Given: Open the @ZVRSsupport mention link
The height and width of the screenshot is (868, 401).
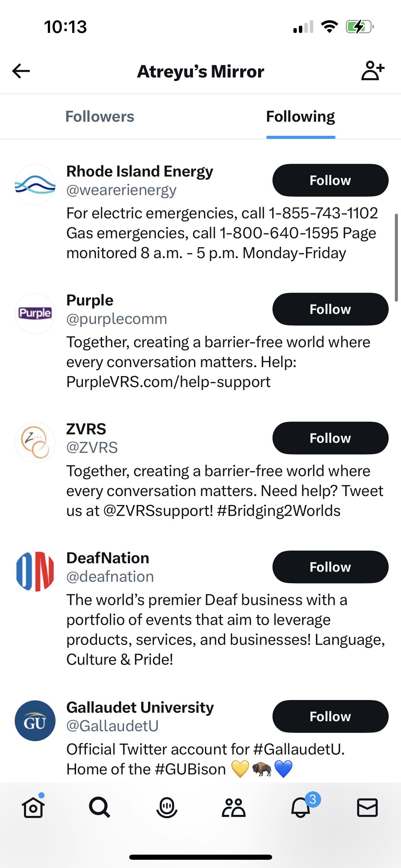Looking at the screenshot, I should 158,511.
